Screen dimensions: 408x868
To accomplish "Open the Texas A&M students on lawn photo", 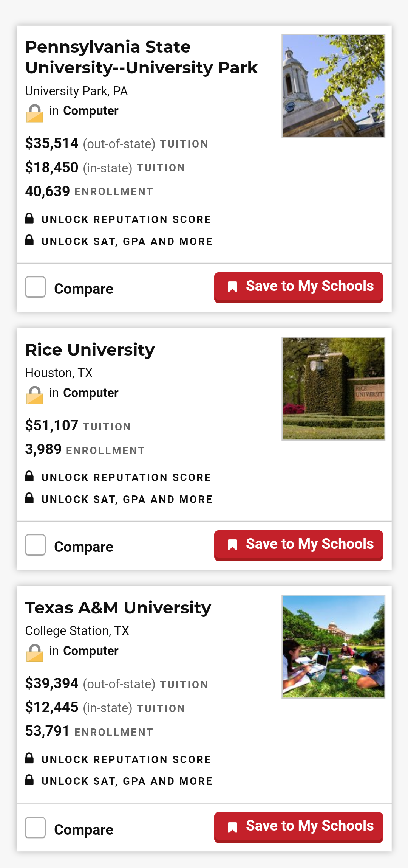I will click(333, 646).
